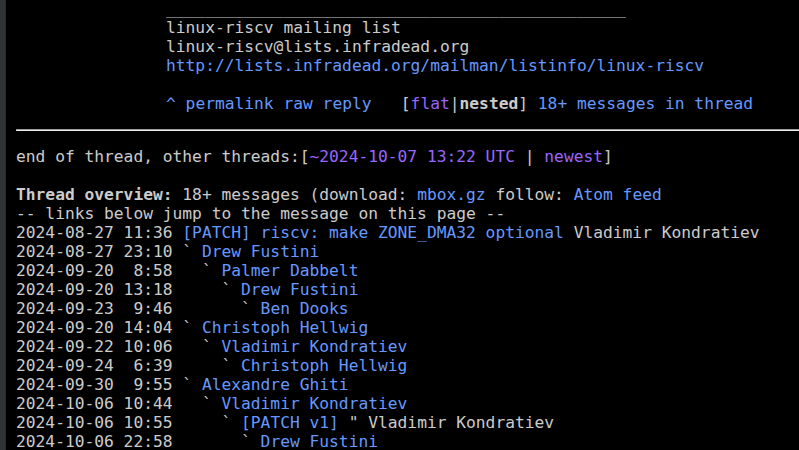
Task: Open "[PATCH] riscv: make ZONE_DMA32 optional" message
Action: coord(372,233)
